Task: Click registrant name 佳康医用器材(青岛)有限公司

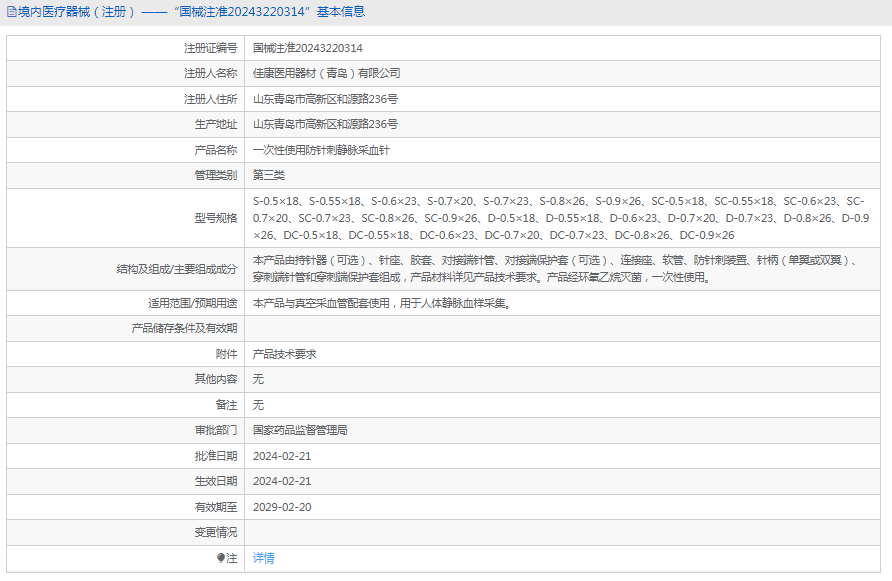Action: point(327,73)
